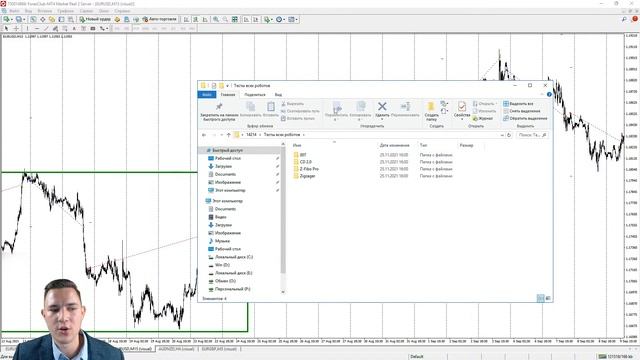Switch to the View tab in Explorer ribbon

tap(278, 95)
